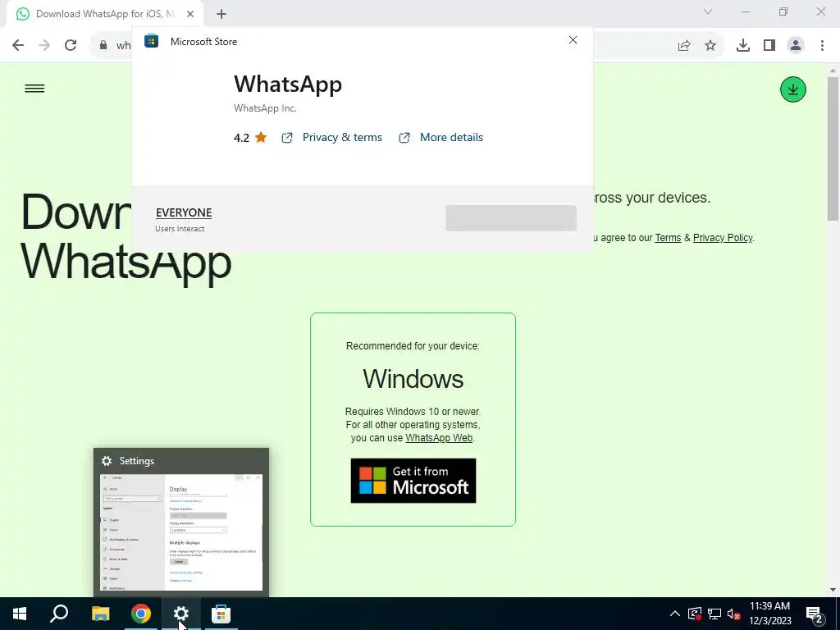The image size is (840, 630).
Task: Click the security alert tray icon
Action: (694, 614)
